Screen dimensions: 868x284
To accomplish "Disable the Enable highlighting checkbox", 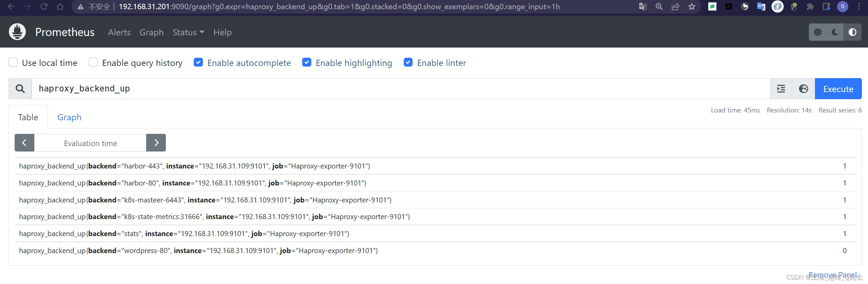I will coord(307,63).
